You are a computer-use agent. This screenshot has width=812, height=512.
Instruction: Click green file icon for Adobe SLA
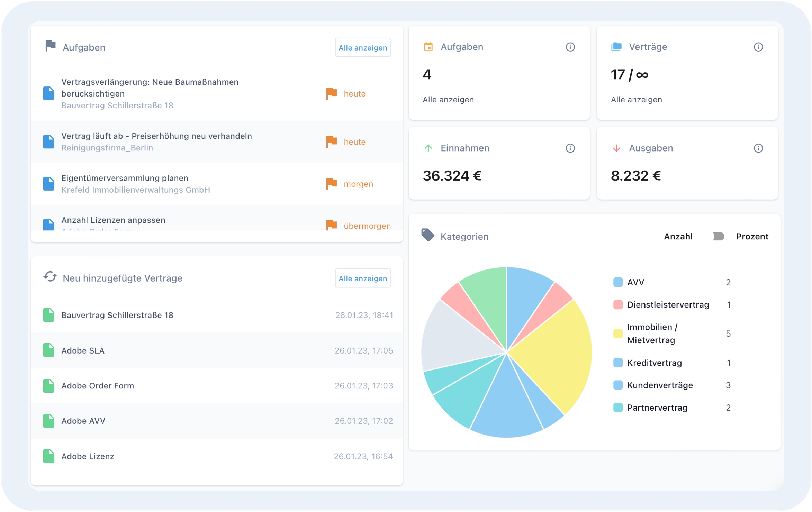(49, 350)
